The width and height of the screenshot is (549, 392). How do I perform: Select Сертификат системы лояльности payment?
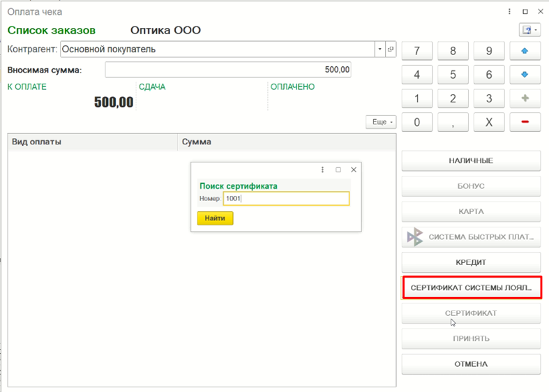click(472, 287)
